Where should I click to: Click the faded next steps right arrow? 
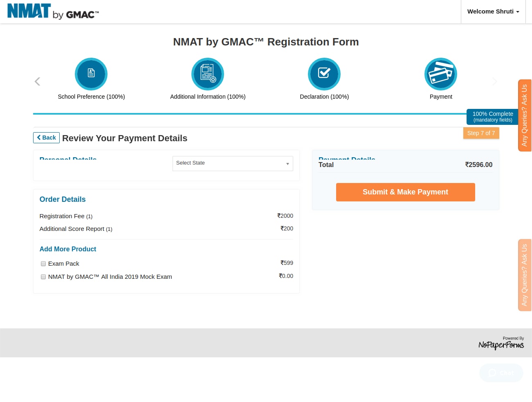[x=494, y=81]
